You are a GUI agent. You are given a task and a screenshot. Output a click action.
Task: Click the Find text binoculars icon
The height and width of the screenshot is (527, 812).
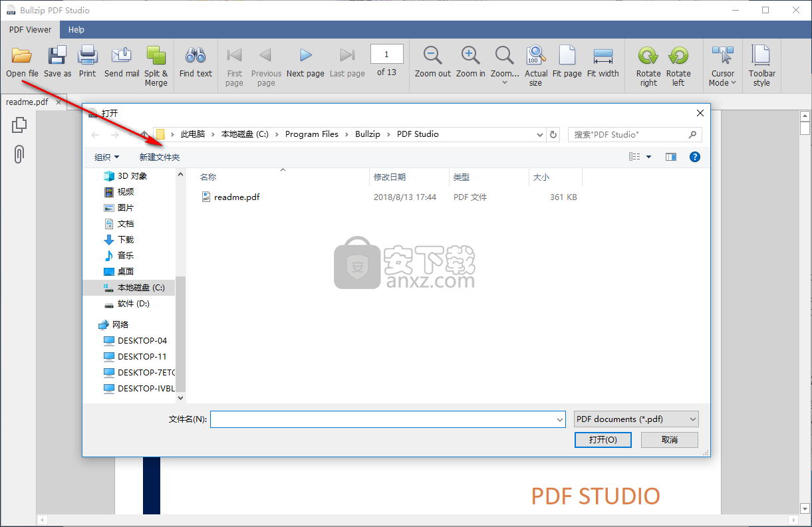click(x=196, y=56)
